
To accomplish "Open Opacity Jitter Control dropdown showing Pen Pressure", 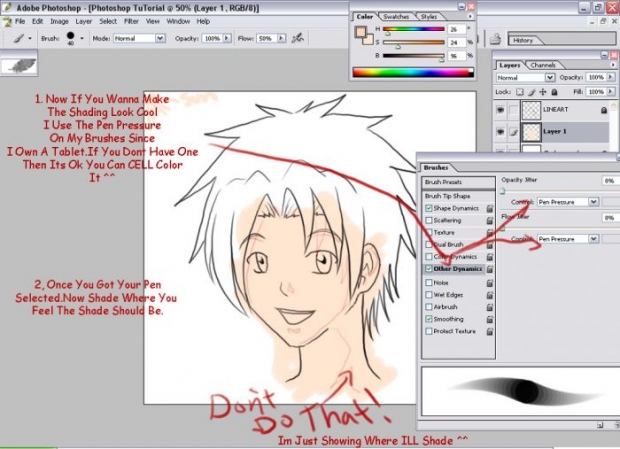I will (x=567, y=202).
